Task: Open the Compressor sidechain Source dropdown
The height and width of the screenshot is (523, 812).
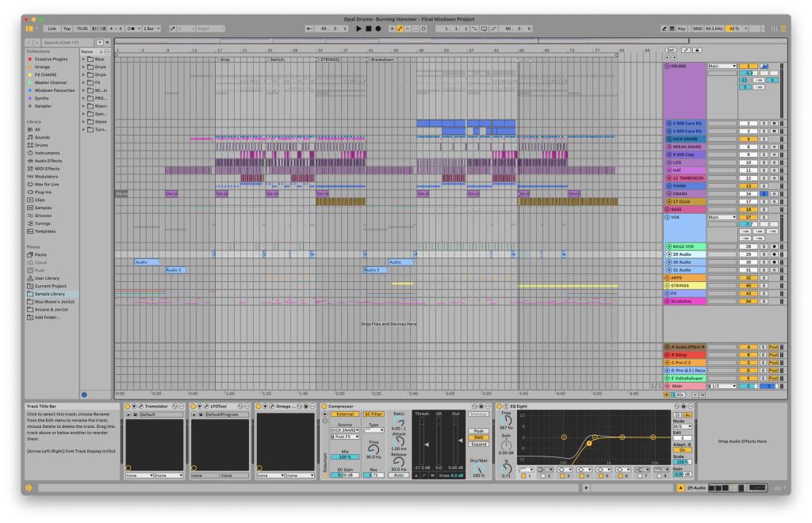Action: (345, 430)
